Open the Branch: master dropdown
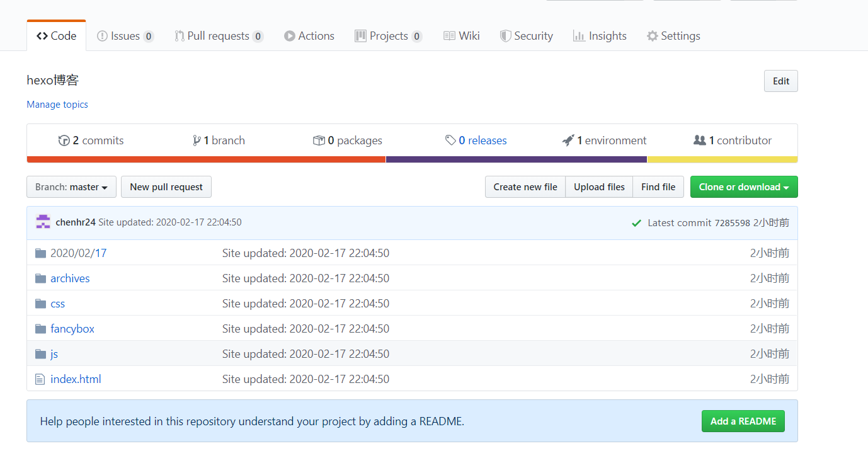868x463 pixels. (x=71, y=187)
